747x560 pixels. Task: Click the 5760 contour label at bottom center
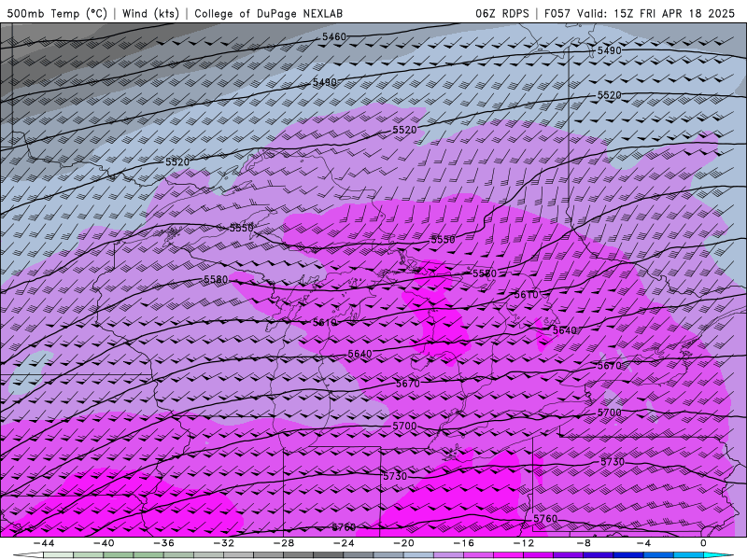[x=344, y=527]
